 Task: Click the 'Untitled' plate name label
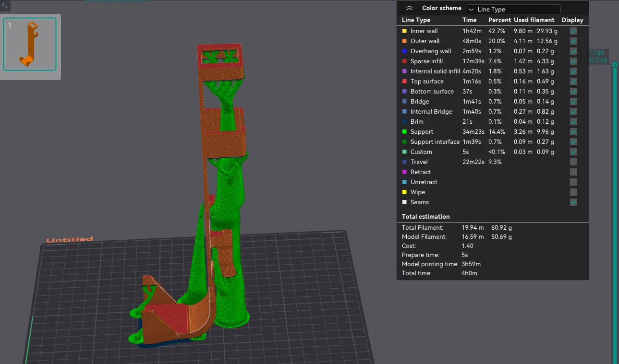[x=70, y=239]
